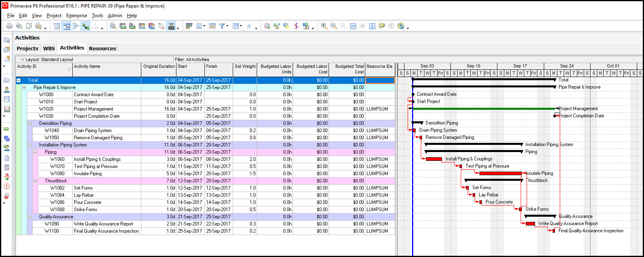Open Print Preview from the toolbar
Image resolution: width=644 pixels, height=257 pixels.
click(19, 26)
